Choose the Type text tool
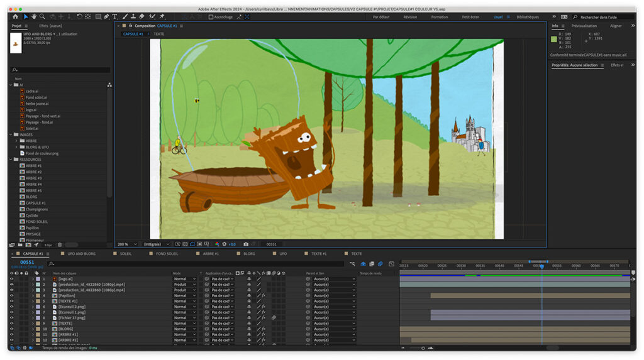Image resolution: width=644 pixels, height=360 pixels. click(x=114, y=16)
